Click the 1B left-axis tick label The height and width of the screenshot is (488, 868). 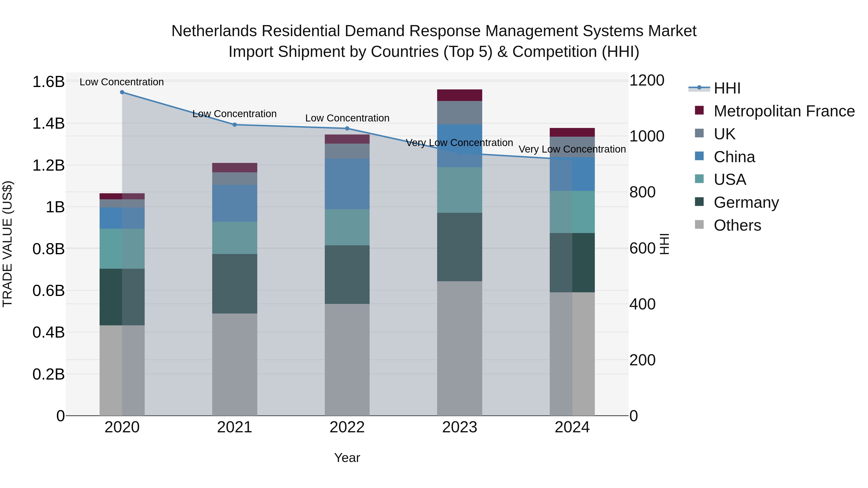(x=55, y=207)
